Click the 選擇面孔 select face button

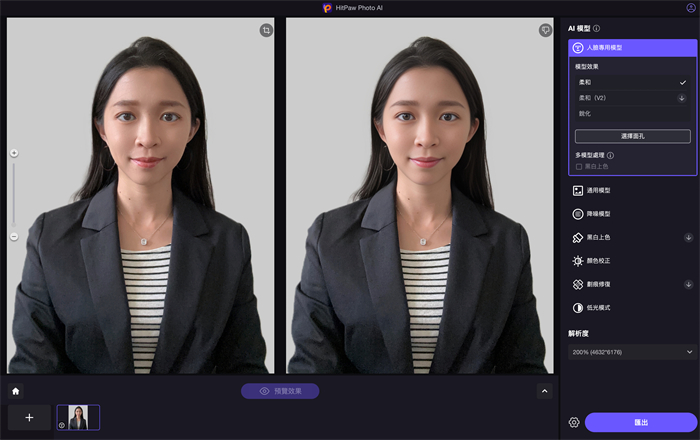[x=632, y=136]
